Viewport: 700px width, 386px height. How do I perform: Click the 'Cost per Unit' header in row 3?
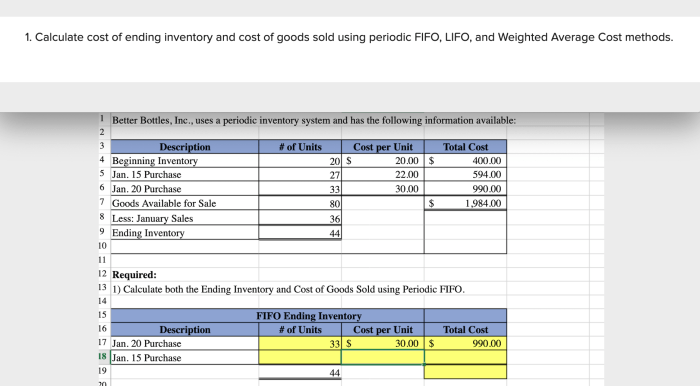coord(383,146)
